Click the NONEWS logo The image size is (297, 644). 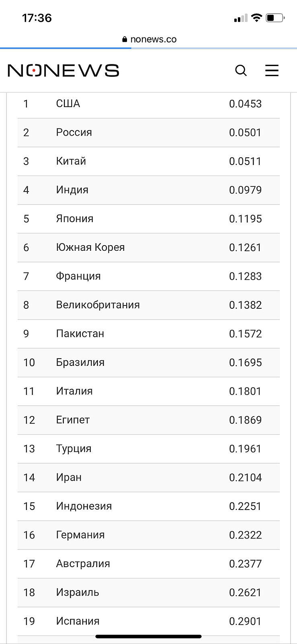coord(63,70)
